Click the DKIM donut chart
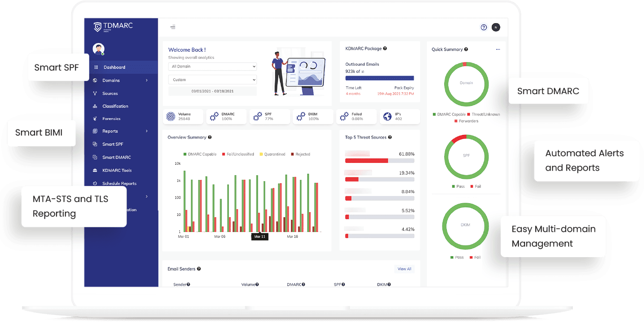This screenshot has height=330, width=644. point(465,225)
